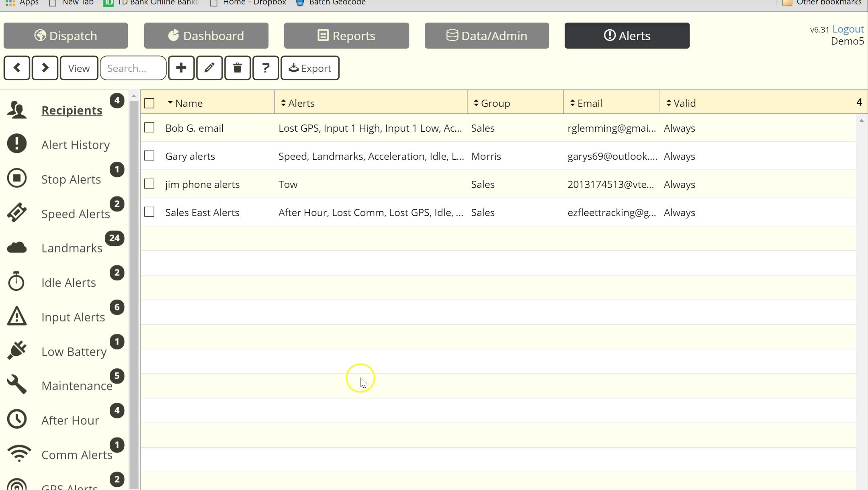Viewport: 868px width, 490px height.
Task: Open the Recipients section in the sidebar
Action: point(72,110)
